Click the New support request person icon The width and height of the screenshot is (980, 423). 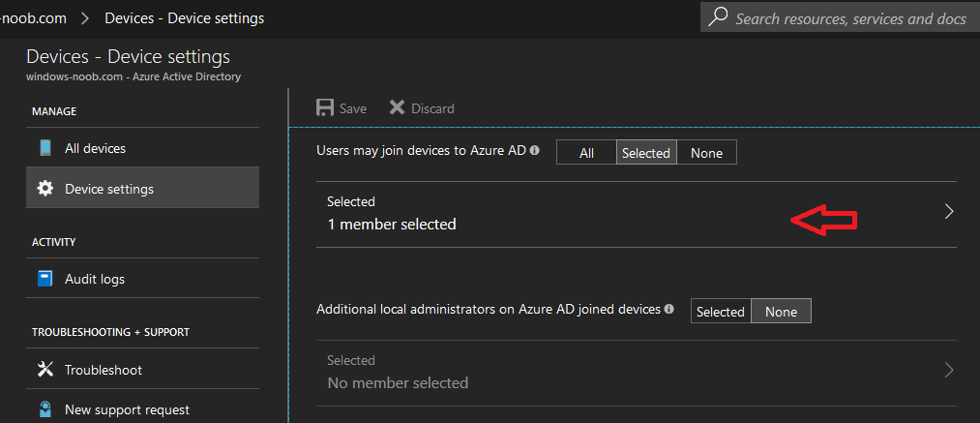tap(45, 409)
